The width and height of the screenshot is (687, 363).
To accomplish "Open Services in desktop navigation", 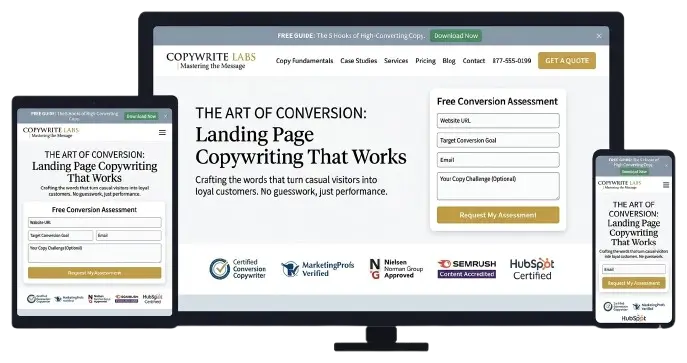I will pyautogui.click(x=396, y=61).
